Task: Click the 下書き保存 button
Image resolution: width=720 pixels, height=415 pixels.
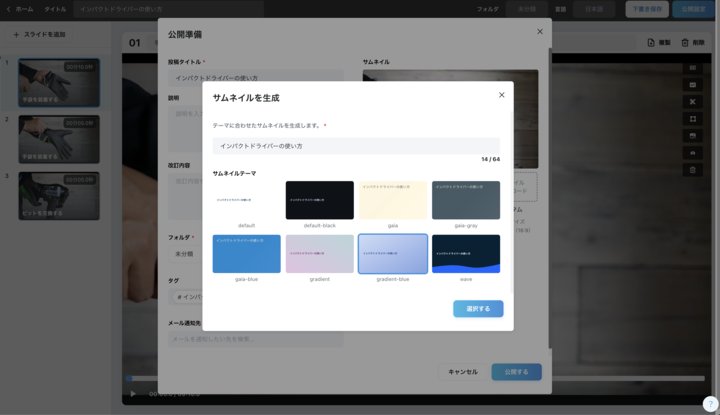Action: click(x=647, y=9)
